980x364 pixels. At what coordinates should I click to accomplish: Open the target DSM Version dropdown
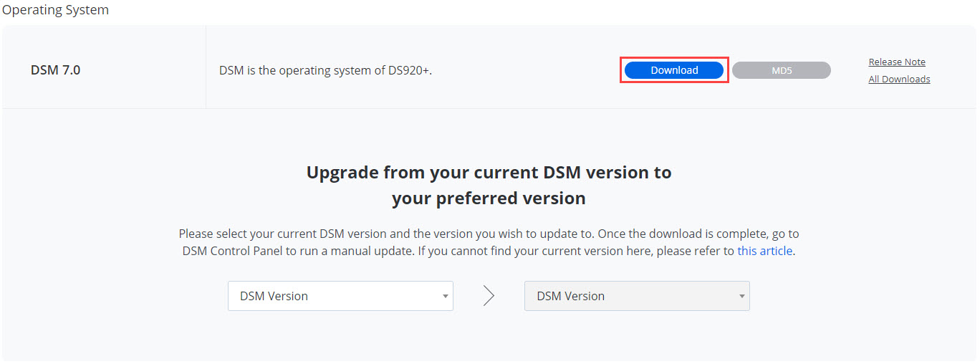click(x=637, y=296)
